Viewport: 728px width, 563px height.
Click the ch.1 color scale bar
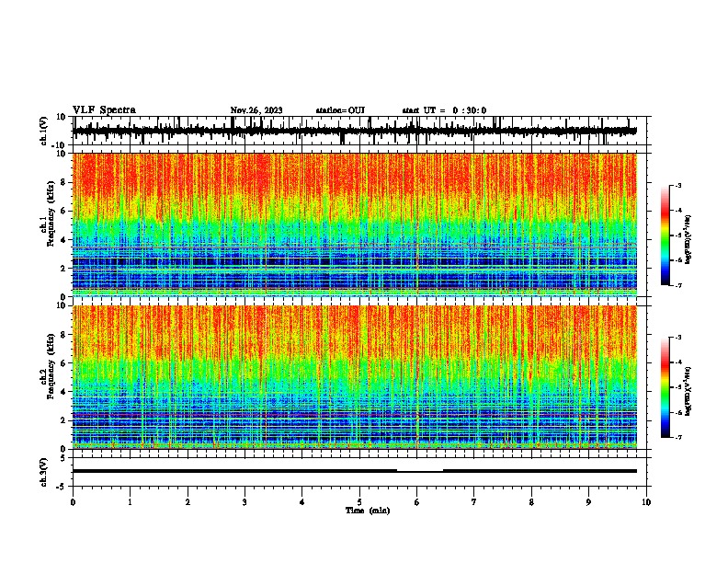pyautogui.click(x=665, y=236)
